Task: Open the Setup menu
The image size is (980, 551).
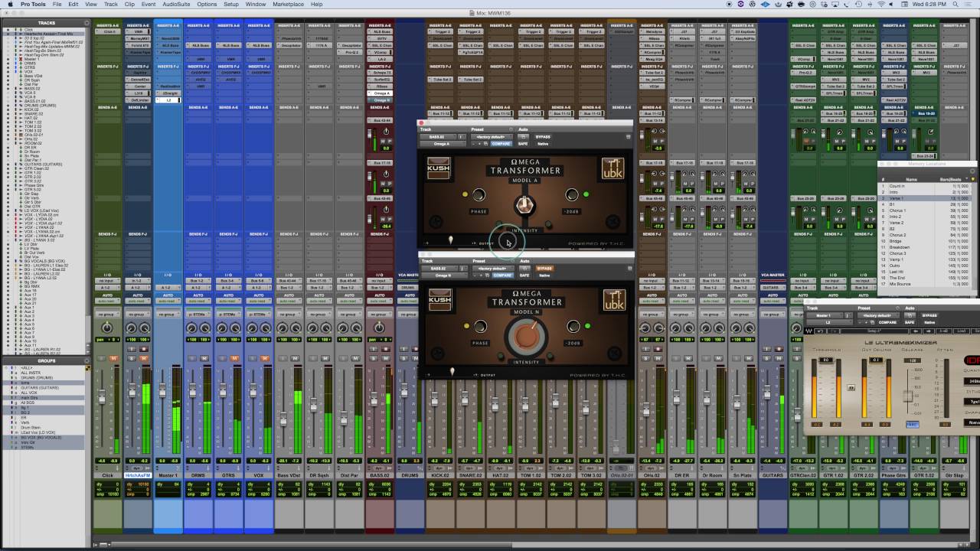Action: (230, 4)
